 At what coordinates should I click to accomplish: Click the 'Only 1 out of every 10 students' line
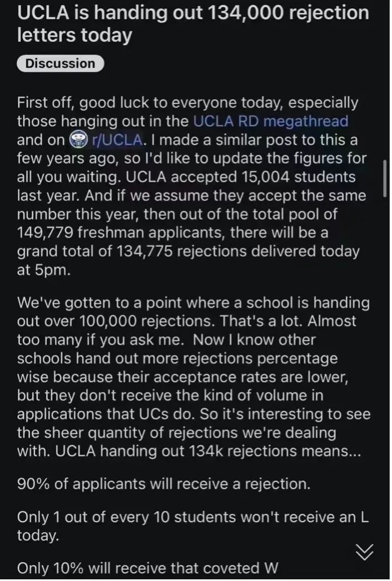(193, 526)
